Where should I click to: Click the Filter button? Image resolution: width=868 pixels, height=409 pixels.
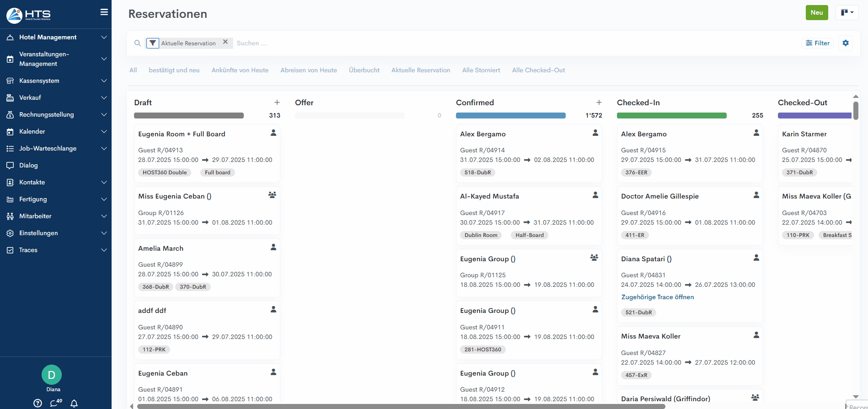(x=818, y=43)
